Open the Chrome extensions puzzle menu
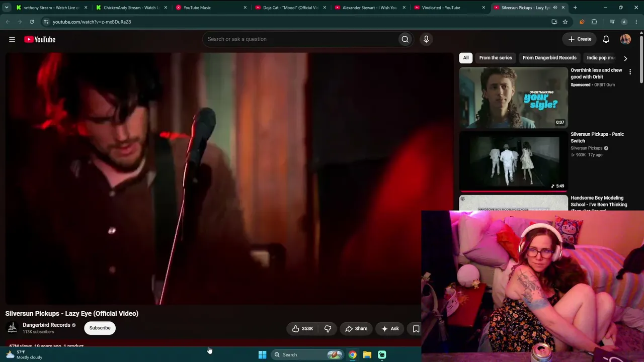 tap(594, 22)
